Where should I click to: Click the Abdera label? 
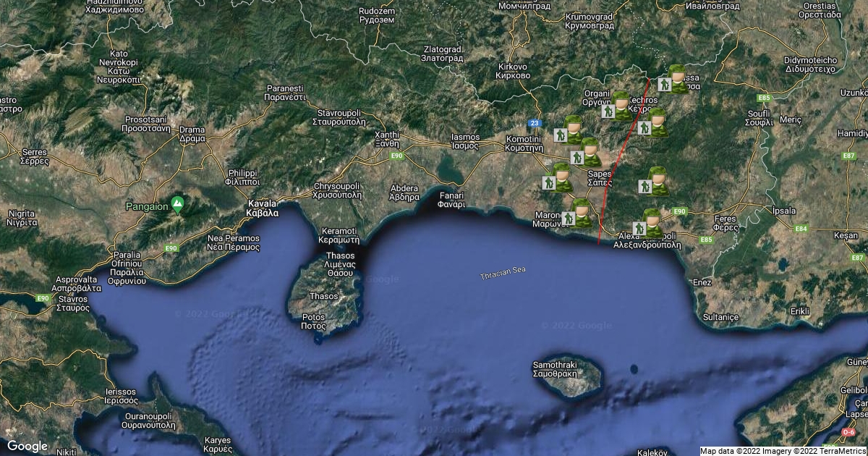click(x=404, y=192)
